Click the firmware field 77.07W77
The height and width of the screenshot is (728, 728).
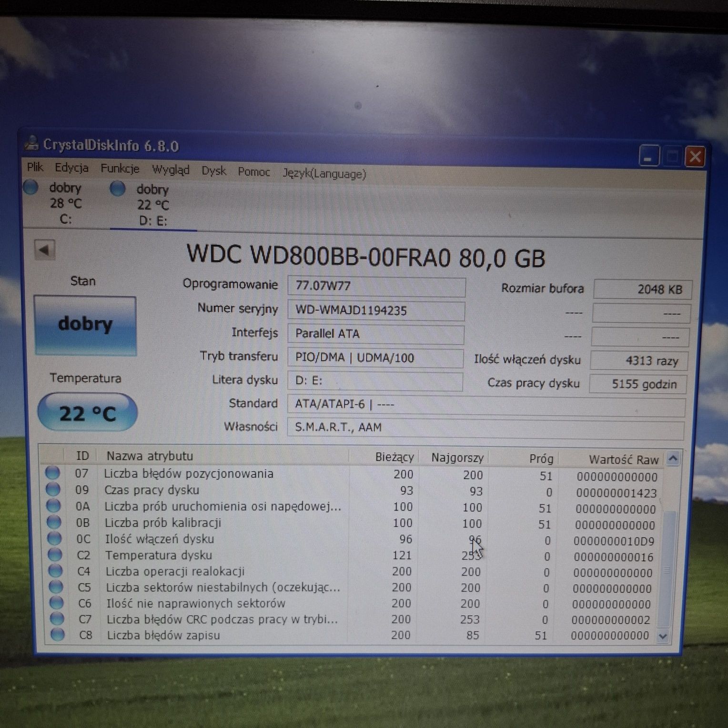(x=376, y=286)
